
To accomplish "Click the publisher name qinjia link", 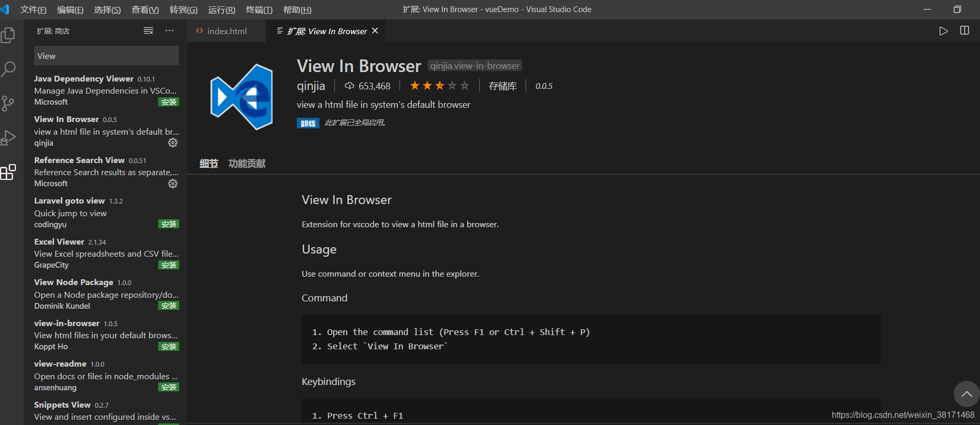I will (311, 86).
